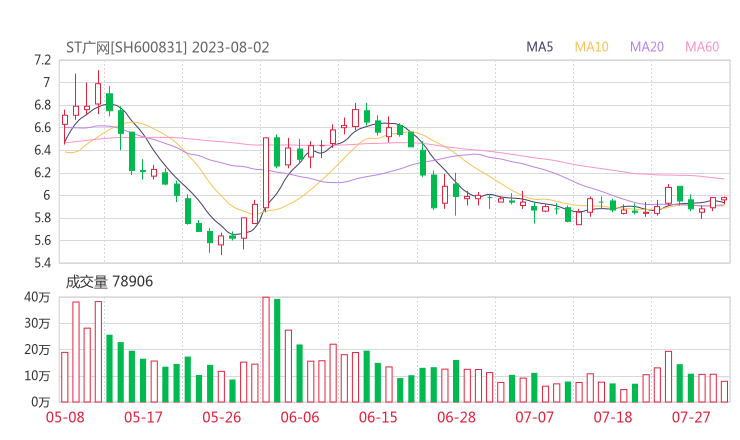Click the 05-26 date axis label
Screen dimensions: 740x440
tap(221, 417)
